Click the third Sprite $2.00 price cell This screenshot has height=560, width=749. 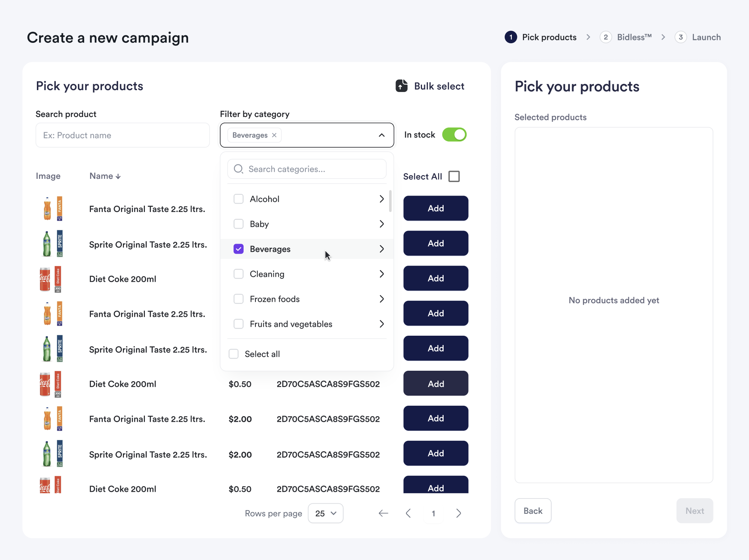(x=240, y=455)
